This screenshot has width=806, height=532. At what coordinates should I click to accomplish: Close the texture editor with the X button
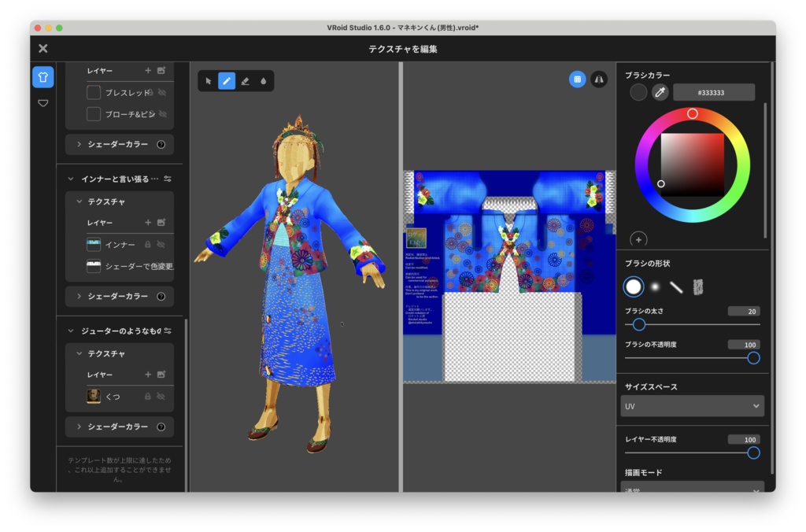click(43, 48)
